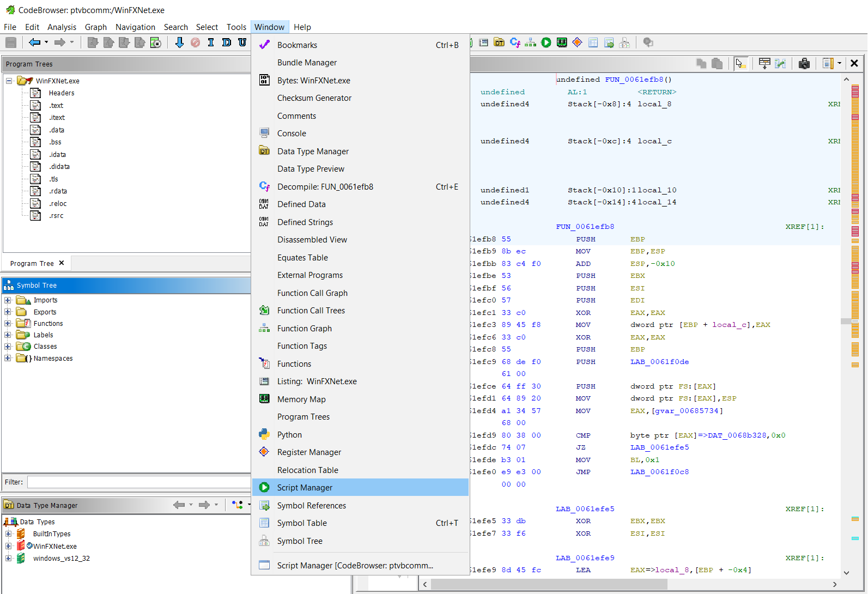Close the listing panel with X
The width and height of the screenshot is (868, 594).
854,64
